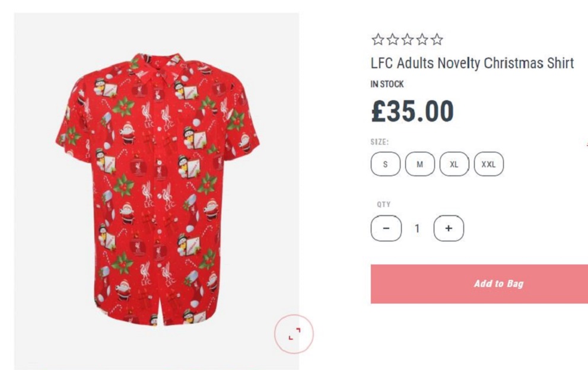
Task: Select size XXL
Action: click(489, 164)
